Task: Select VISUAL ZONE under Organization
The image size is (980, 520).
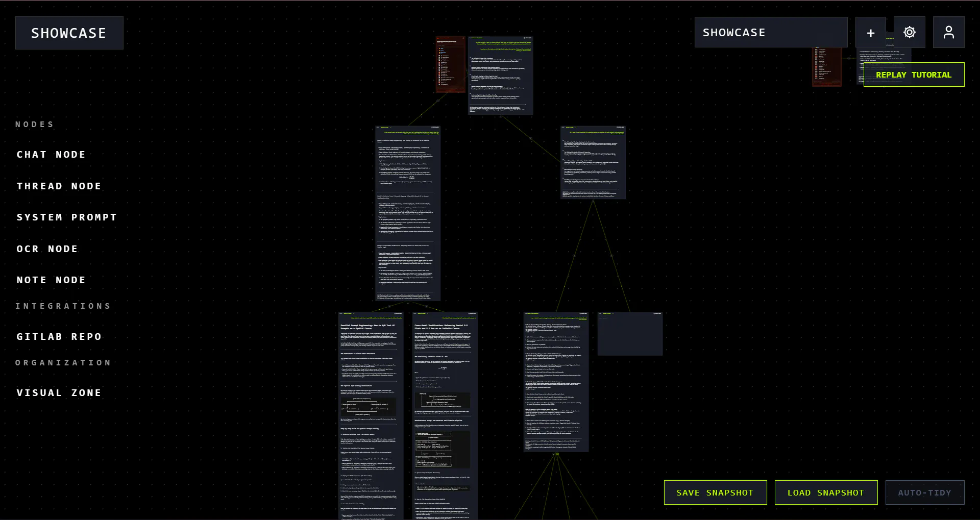Action: tap(59, 393)
